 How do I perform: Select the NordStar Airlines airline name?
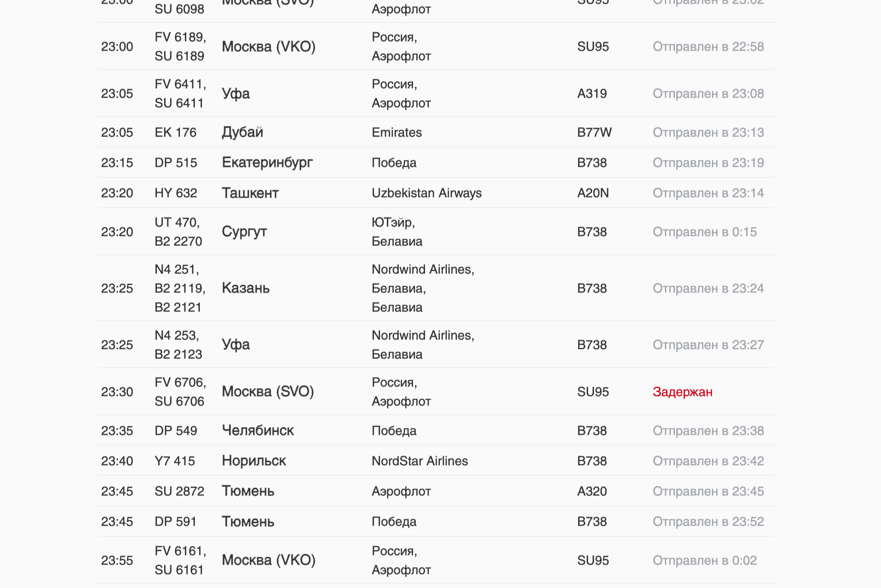[x=419, y=461]
